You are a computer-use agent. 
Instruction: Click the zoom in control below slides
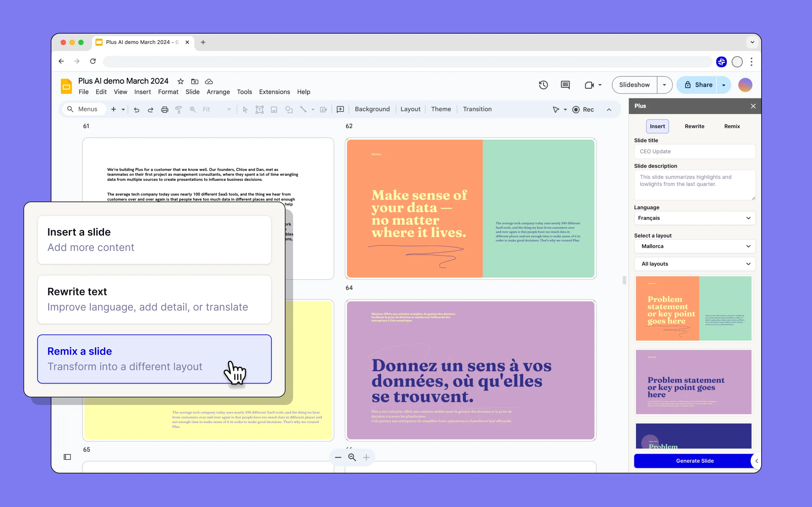click(x=366, y=457)
